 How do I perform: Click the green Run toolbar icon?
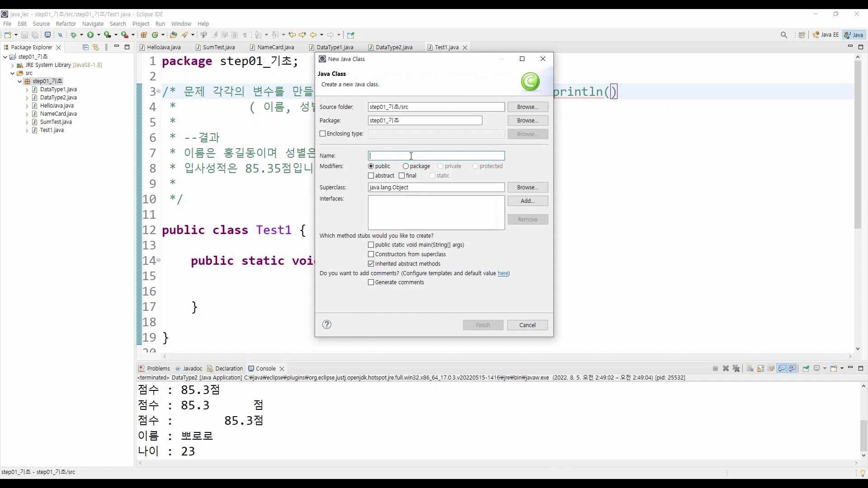coord(90,35)
